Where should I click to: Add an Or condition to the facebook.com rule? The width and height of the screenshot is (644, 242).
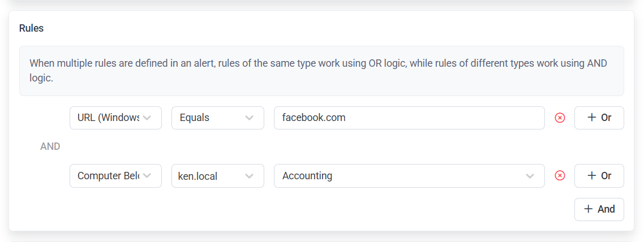click(x=599, y=118)
